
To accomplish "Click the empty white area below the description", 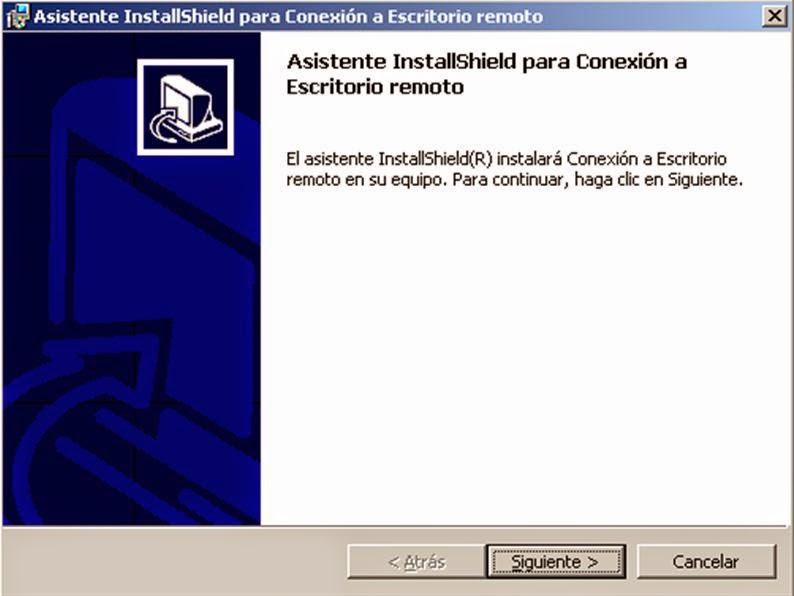I will [x=522, y=354].
